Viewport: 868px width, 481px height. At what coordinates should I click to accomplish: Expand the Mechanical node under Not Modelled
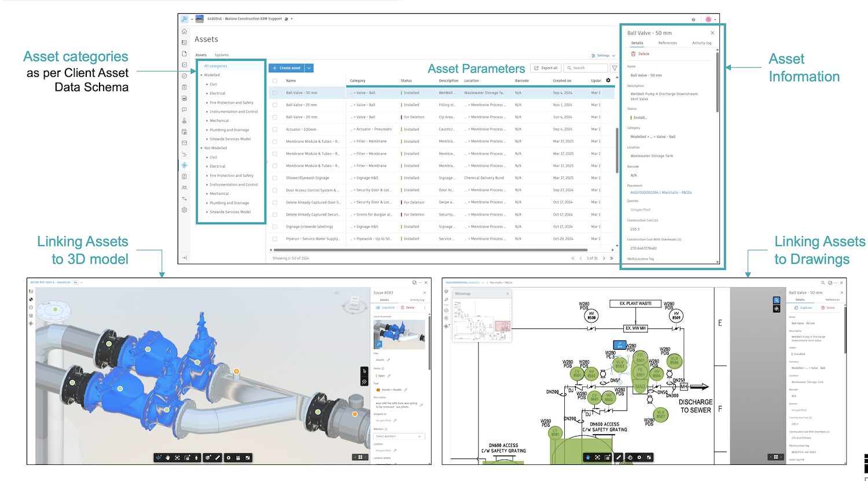(207, 194)
